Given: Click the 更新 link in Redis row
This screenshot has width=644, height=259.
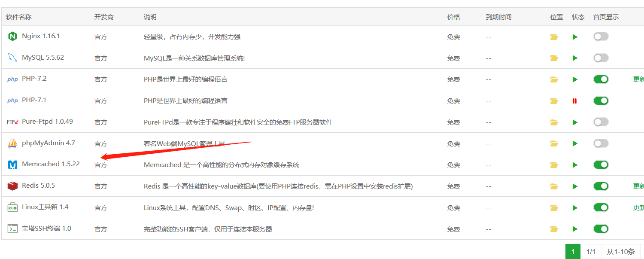Looking at the screenshot, I should [638, 186].
